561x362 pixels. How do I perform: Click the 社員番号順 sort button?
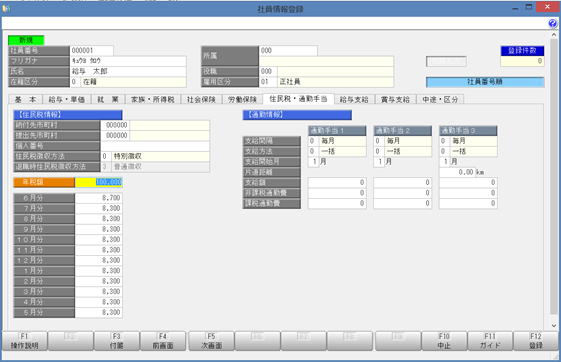[x=485, y=82]
